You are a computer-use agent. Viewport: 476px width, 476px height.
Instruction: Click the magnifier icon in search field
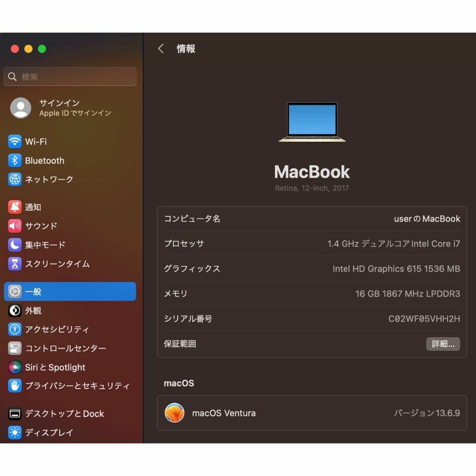point(12,77)
